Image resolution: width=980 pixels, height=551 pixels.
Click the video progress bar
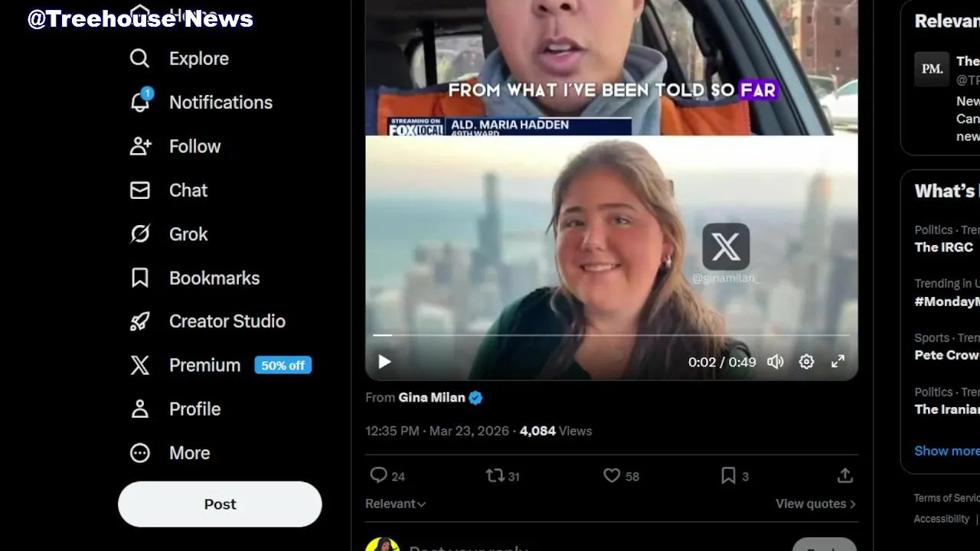click(x=611, y=335)
